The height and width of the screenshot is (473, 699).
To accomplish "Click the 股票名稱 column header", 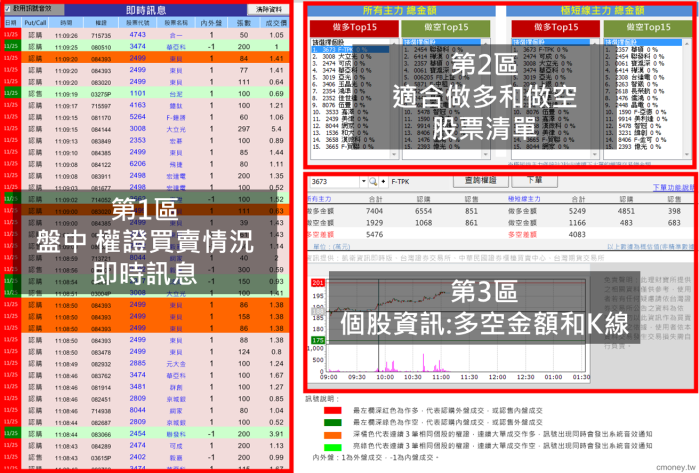I will [176, 23].
